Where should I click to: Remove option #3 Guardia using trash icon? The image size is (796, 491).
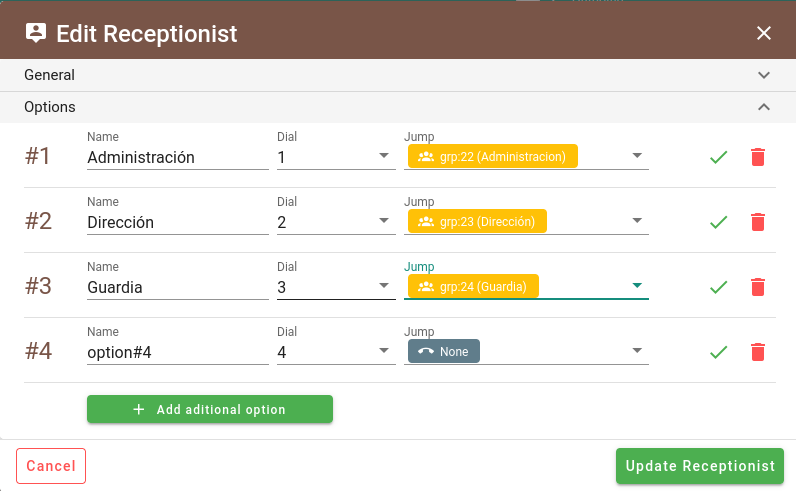[757, 287]
